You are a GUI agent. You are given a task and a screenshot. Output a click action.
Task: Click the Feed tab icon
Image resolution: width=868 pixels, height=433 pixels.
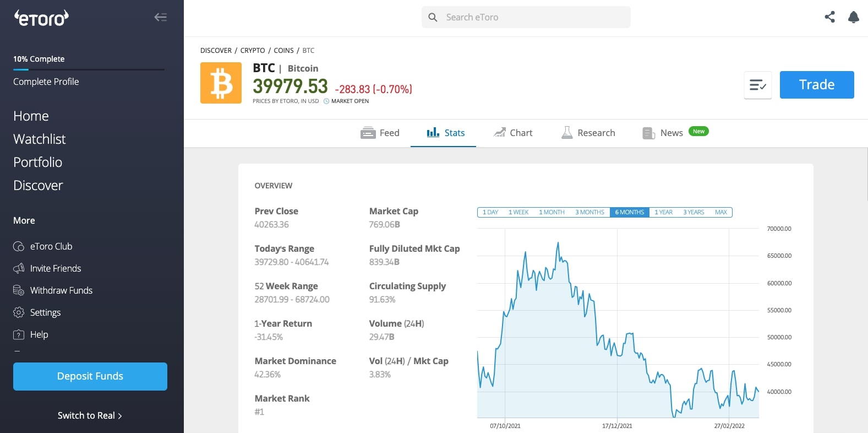pyautogui.click(x=368, y=133)
